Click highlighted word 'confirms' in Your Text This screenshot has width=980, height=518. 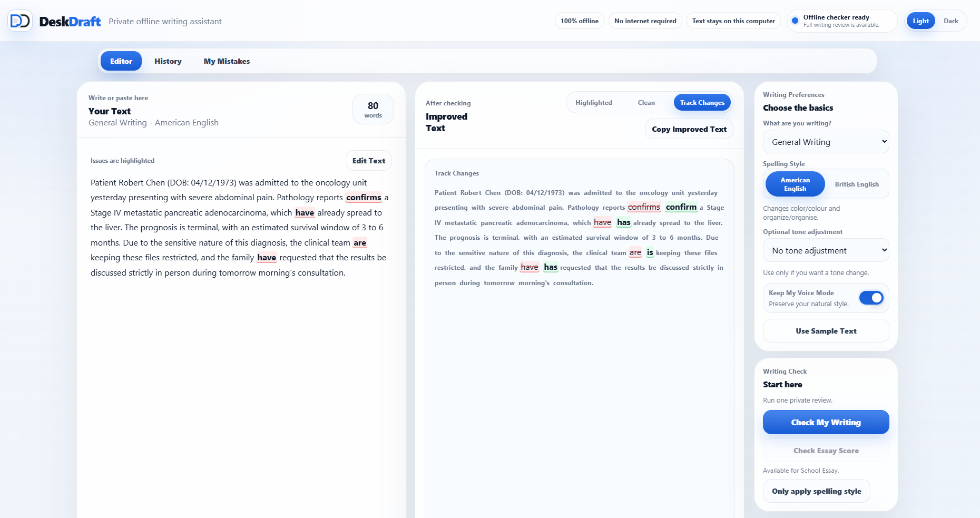click(x=364, y=198)
